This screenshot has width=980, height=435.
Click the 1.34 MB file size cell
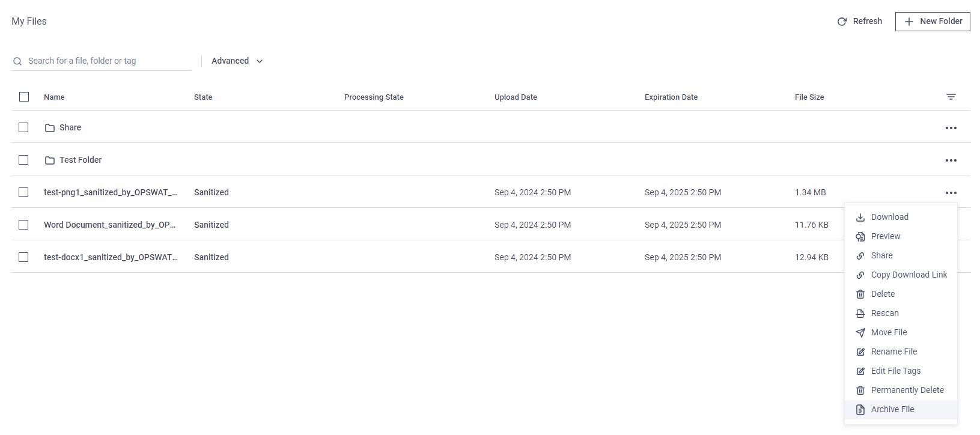(811, 192)
